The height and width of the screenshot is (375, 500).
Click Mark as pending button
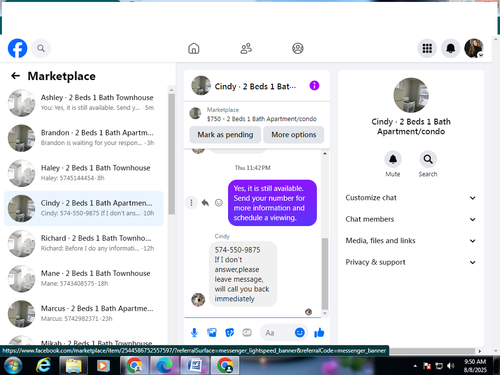pos(225,135)
